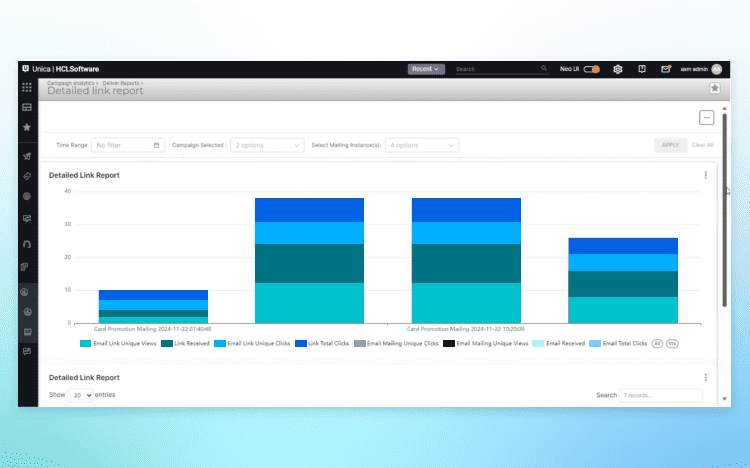Click the Clear All link
The image size is (750, 468).
coord(703,145)
